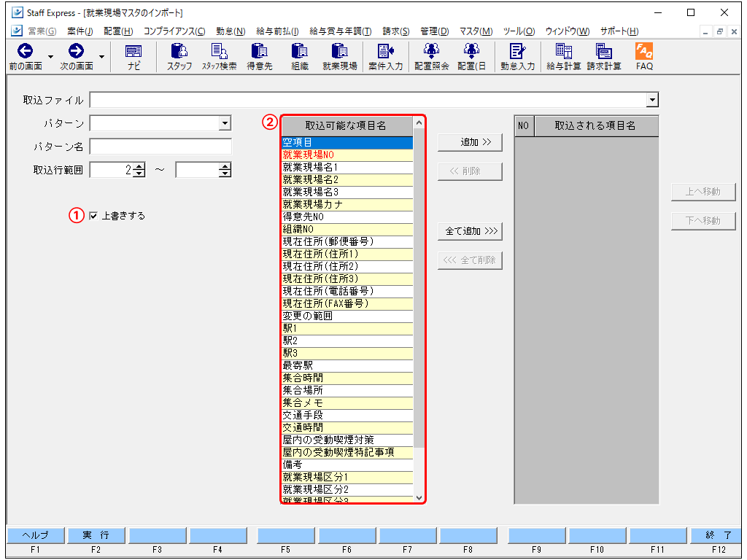Click the 取込可能な項目名 list scrollbar thumb

click(419, 289)
